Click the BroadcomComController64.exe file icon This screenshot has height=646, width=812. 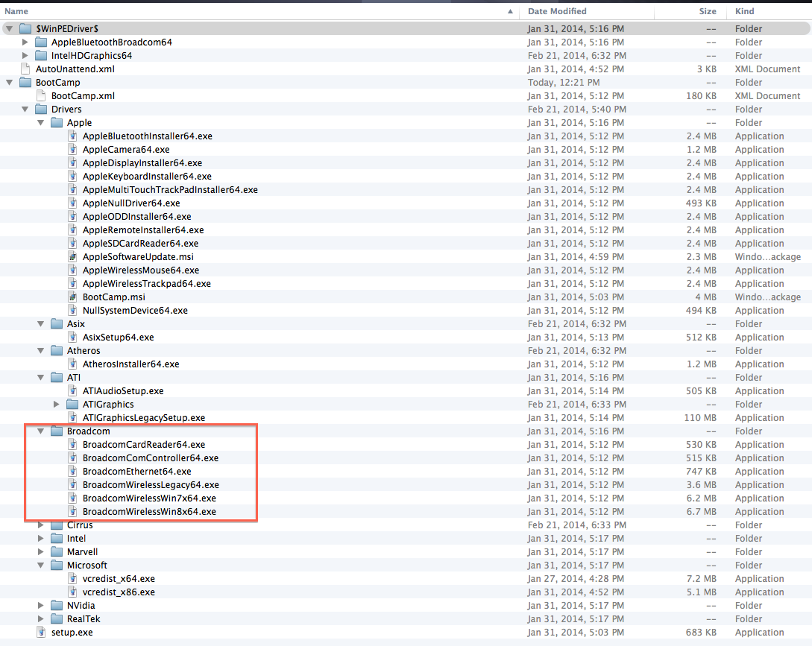click(x=73, y=458)
